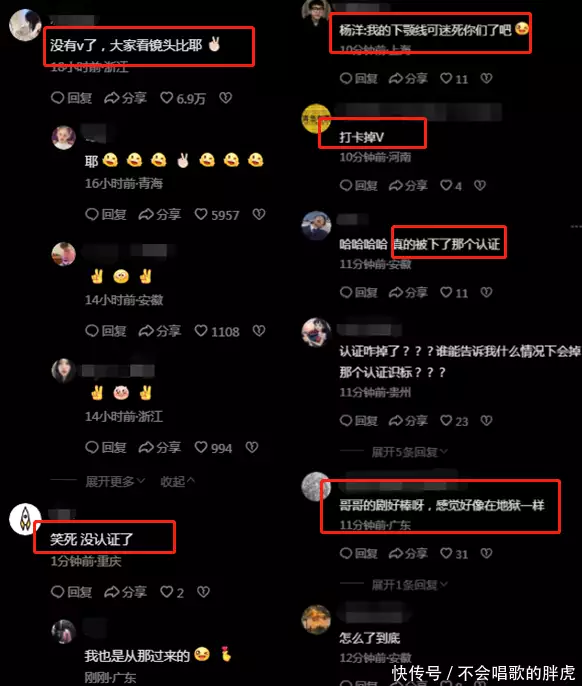Expand 展开5条回复 under 贵州 comment
This screenshot has width=582, height=686.
pos(409,452)
